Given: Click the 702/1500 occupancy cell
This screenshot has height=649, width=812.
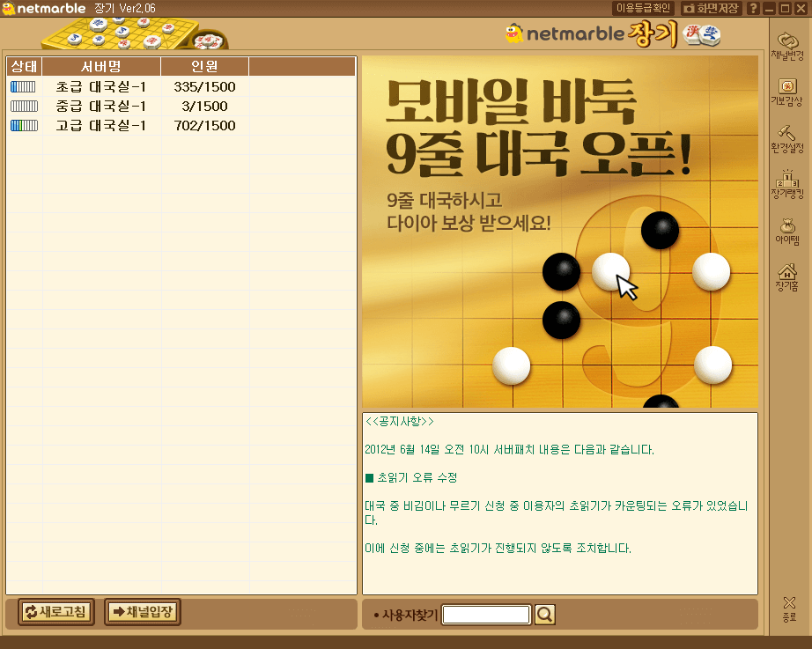Looking at the screenshot, I should point(204,125).
